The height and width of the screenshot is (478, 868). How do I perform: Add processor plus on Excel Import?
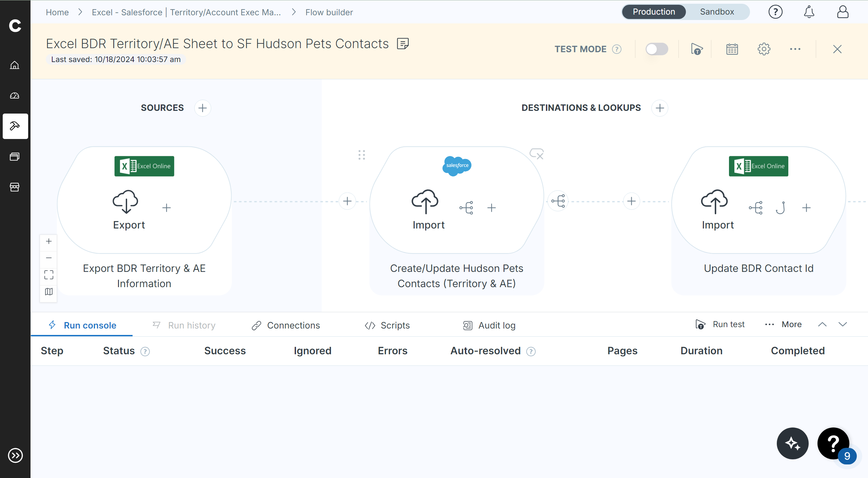click(806, 208)
